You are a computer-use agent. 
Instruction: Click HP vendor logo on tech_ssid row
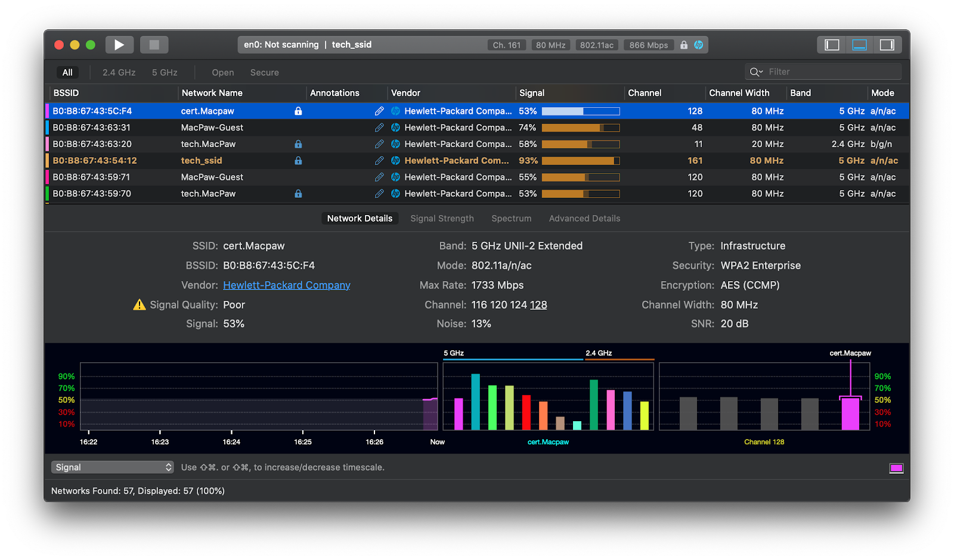point(395,161)
